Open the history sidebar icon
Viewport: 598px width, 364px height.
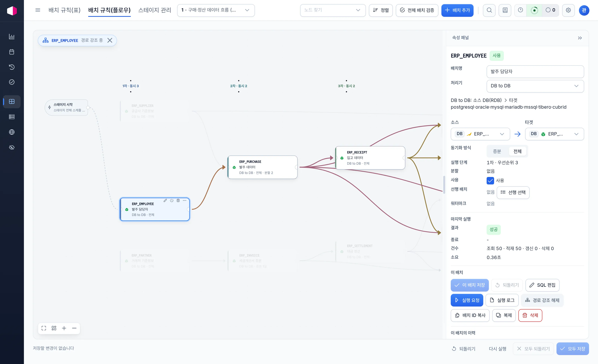(12, 67)
